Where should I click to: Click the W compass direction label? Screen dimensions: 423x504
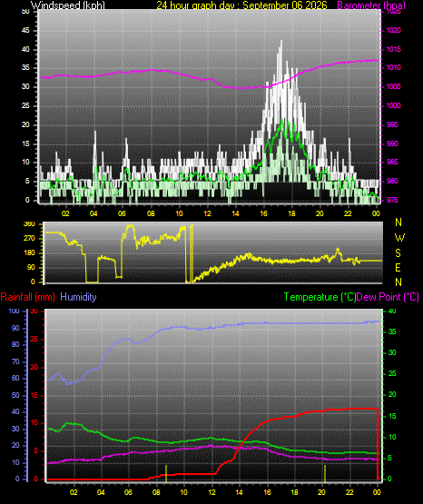[x=399, y=238]
